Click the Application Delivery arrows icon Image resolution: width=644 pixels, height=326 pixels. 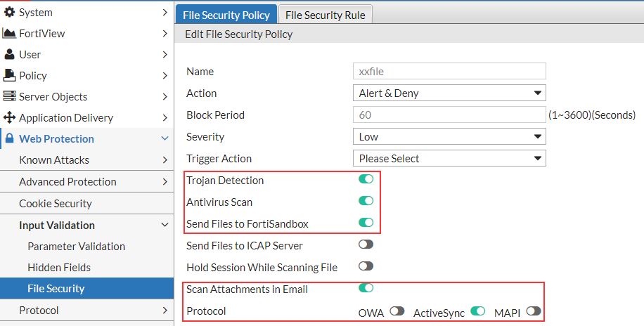[x=9, y=117]
